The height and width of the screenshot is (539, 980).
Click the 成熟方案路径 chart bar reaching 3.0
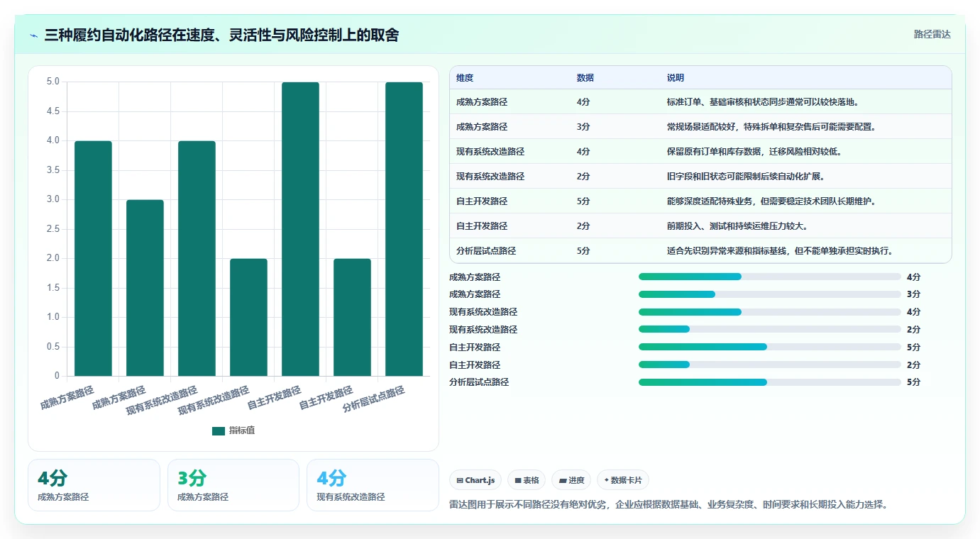coord(145,288)
